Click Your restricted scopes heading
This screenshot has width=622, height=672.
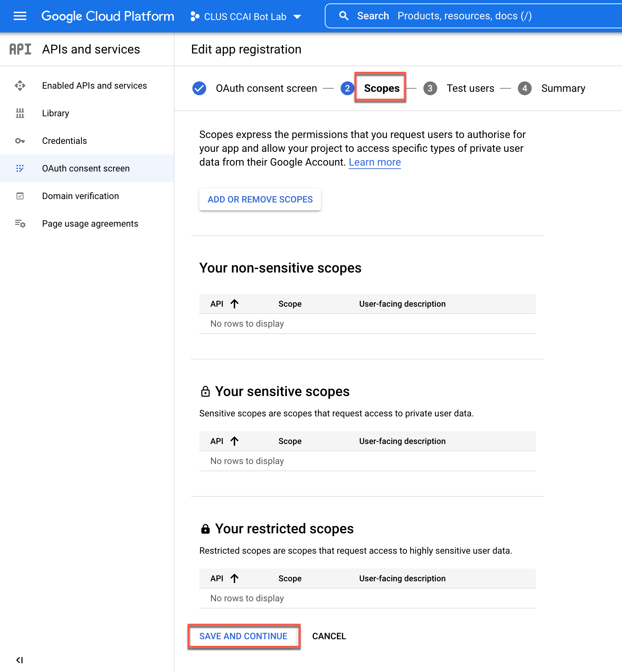[x=284, y=529]
